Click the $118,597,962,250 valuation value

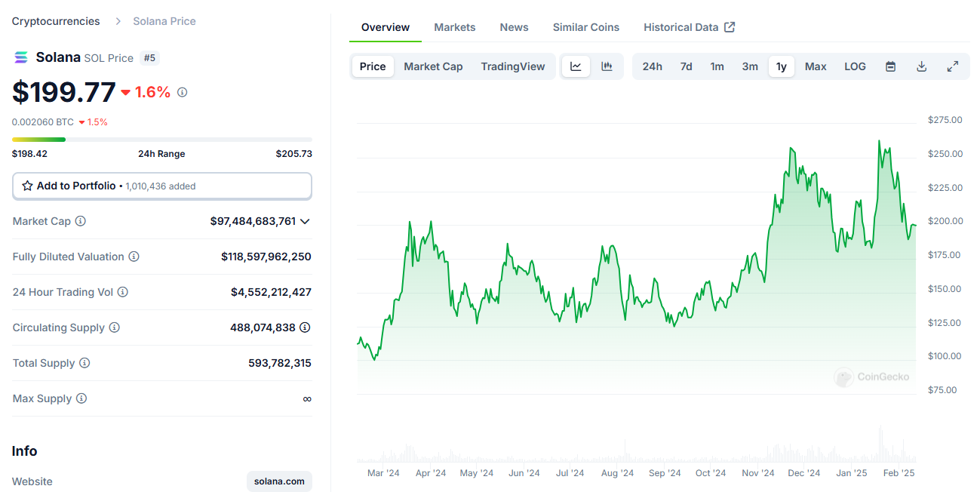[266, 257]
